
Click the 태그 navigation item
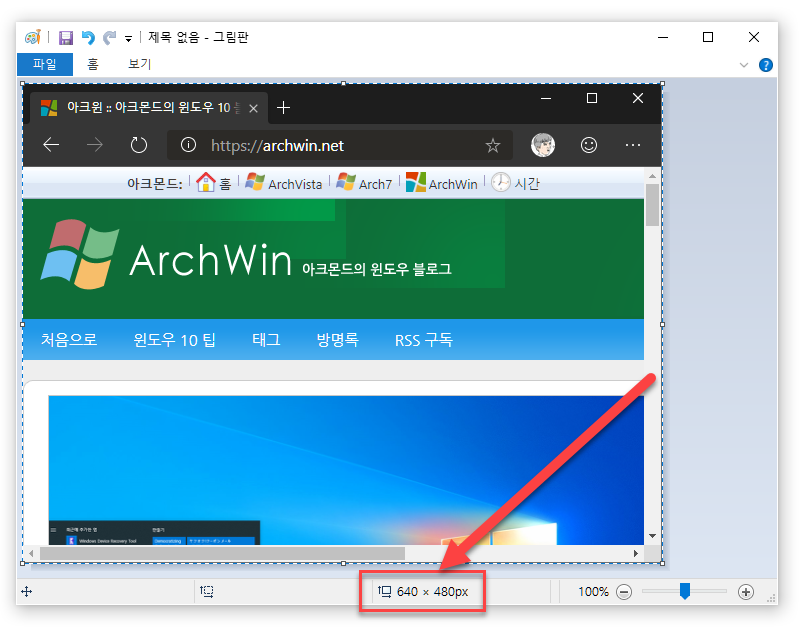pos(266,340)
